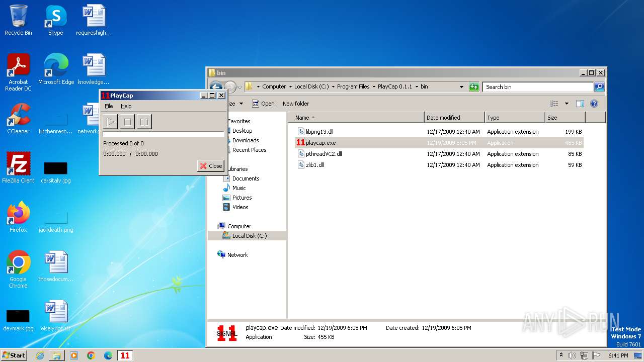
Task: Sort files by Size column
Action: click(565, 118)
